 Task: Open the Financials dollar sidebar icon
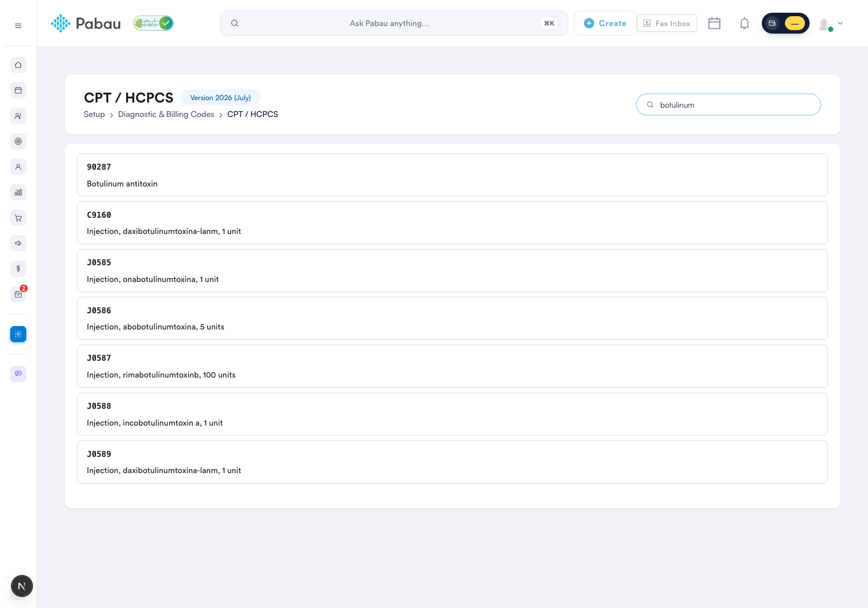18,269
